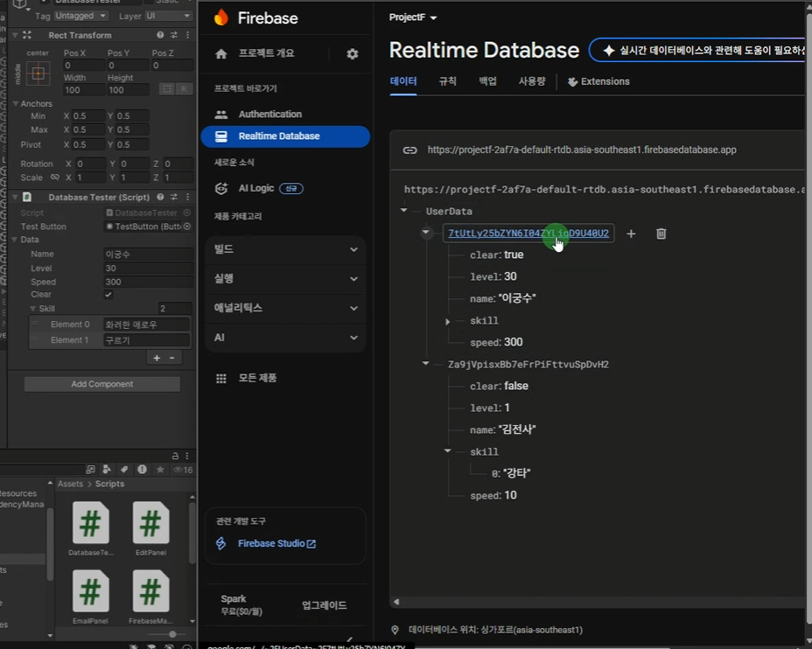This screenshot has width=812, height=649.
Task: Adjust the asset icon size slider
Action: pyautogui.click(x=171, y=634)
